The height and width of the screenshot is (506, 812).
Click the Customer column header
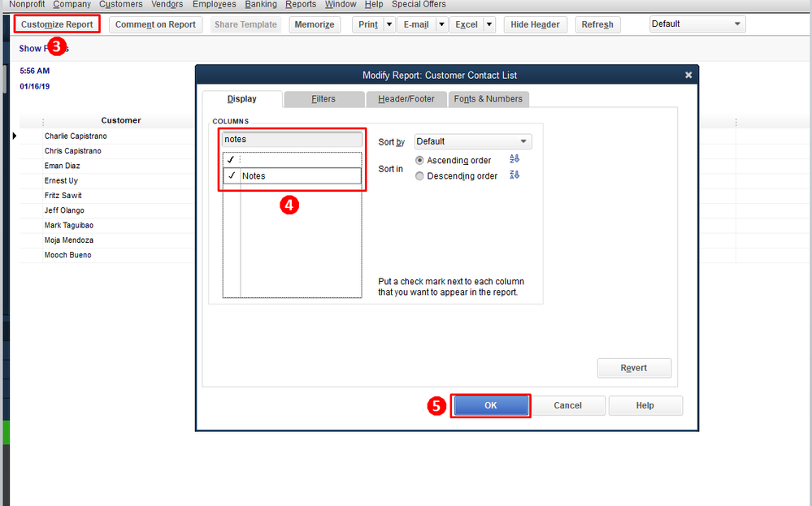click(x=120, y=120)
